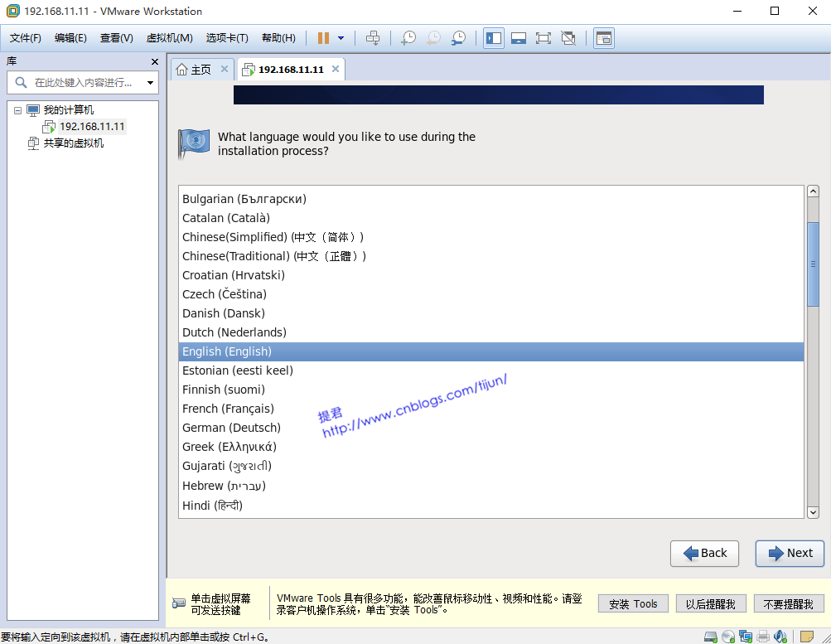
Task: Click the network adapter status icon
Action: pyautogui.click(x=746, y=637)
